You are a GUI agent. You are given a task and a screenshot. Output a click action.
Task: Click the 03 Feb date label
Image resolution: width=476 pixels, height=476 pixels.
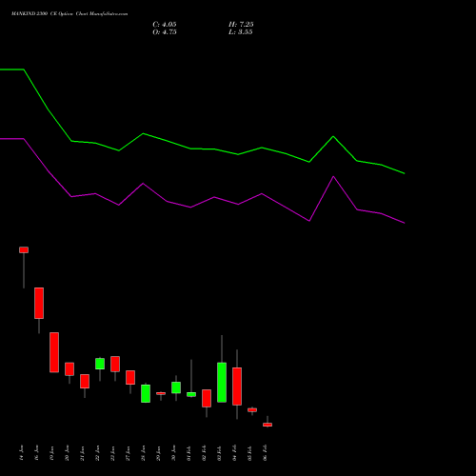coord(219,453)
